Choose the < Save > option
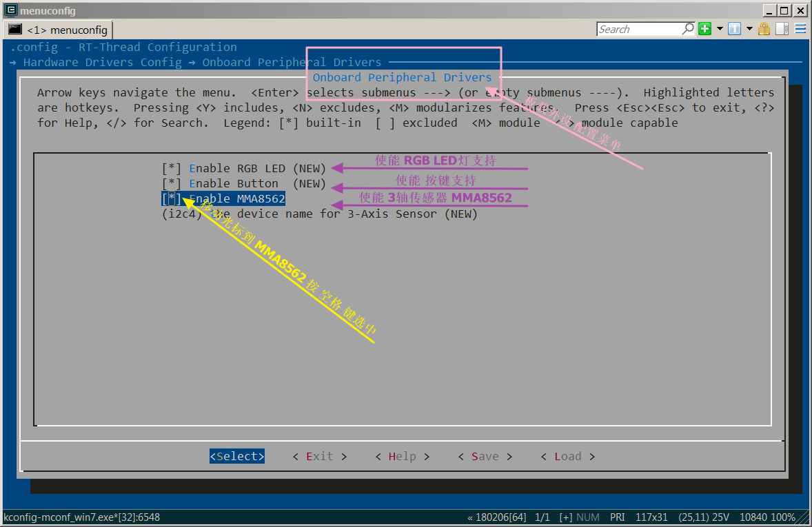Viewport: 812px width, 527px height. click(x=485, y=457)
